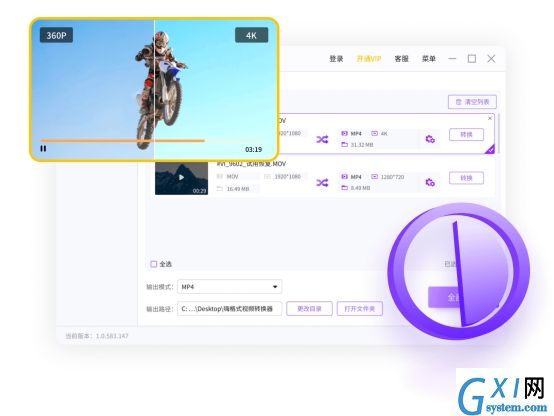Pause the motorcycle preview video
This screenshot has width=554, height=416.
pos(43,148)
